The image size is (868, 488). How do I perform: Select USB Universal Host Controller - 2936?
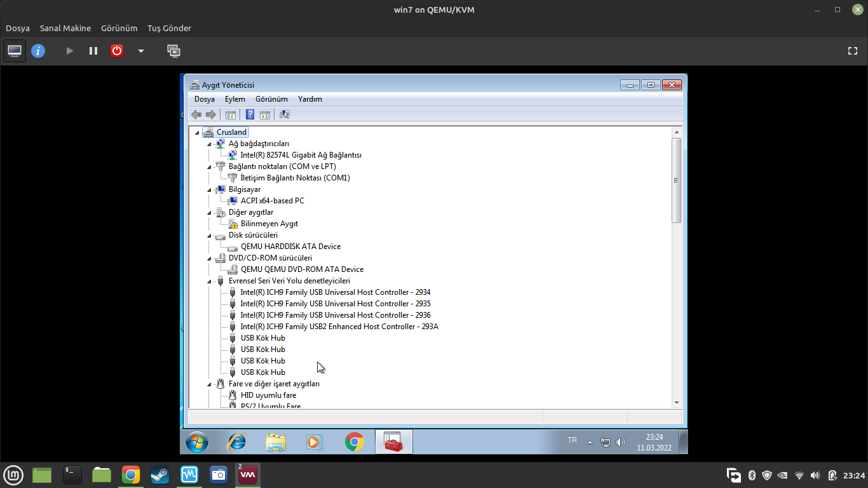coord(336,315)
